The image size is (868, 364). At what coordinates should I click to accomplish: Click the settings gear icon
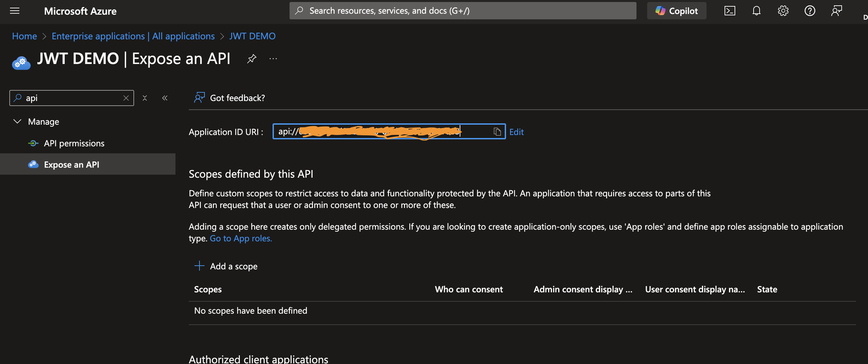click(783, 10)
